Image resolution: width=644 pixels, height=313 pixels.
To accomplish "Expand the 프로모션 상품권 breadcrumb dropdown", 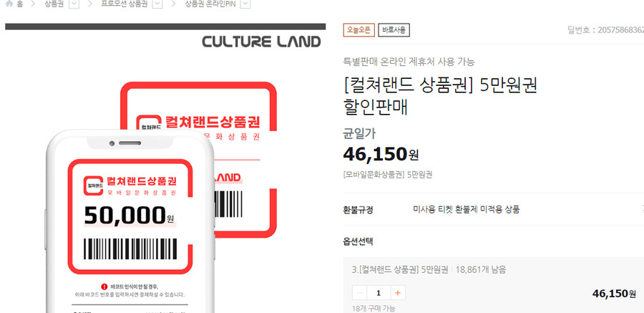I will [x=157, y=4].
